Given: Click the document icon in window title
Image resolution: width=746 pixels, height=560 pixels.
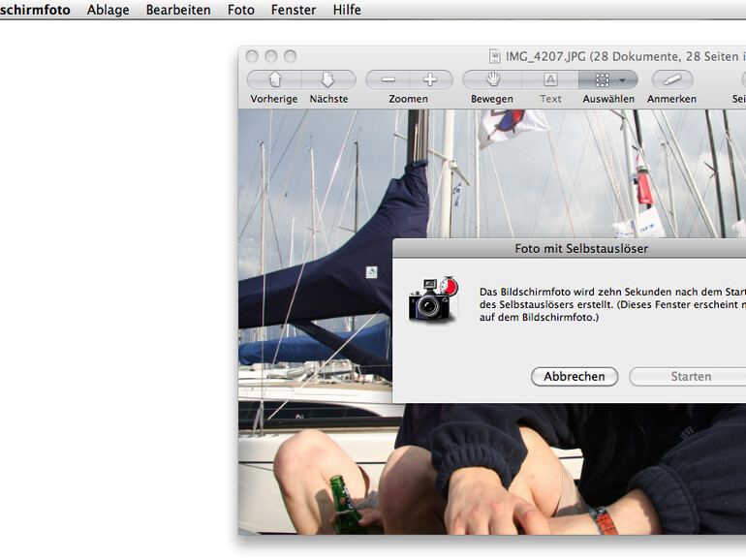Looking at the screenshot, I should point(495,56).
